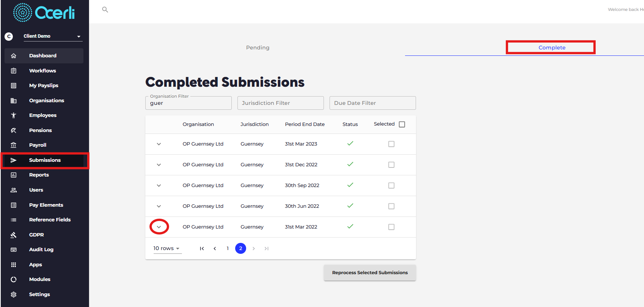Expand the 30th Sep 2022 submission row
The width and height of the screenshot is (644, 307).
pyautogui.click(x=159, y=186)
